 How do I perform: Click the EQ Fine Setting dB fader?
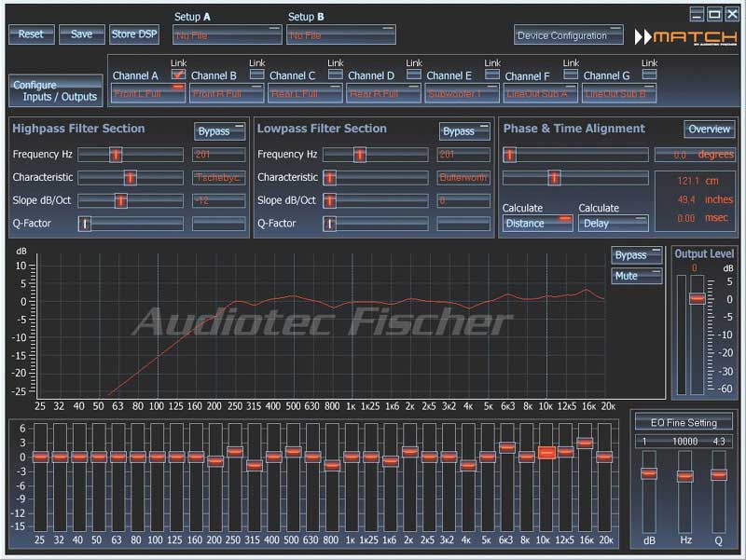(649, 473)
